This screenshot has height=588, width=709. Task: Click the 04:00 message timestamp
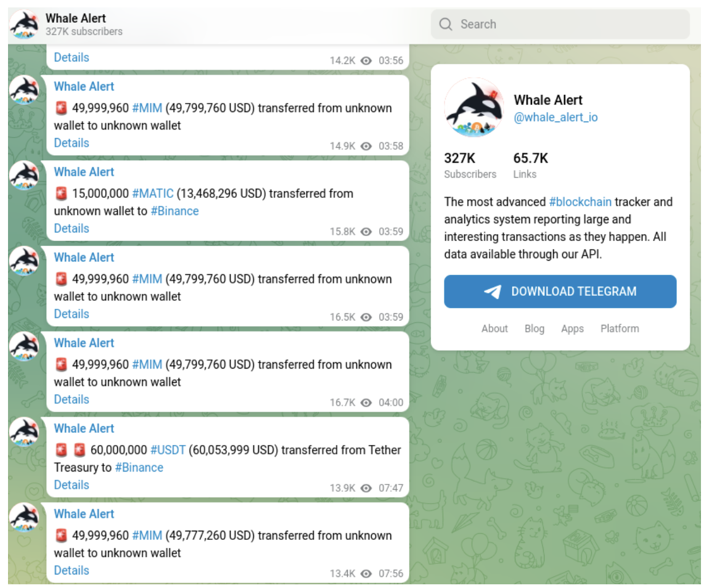[x=391, y=402]
